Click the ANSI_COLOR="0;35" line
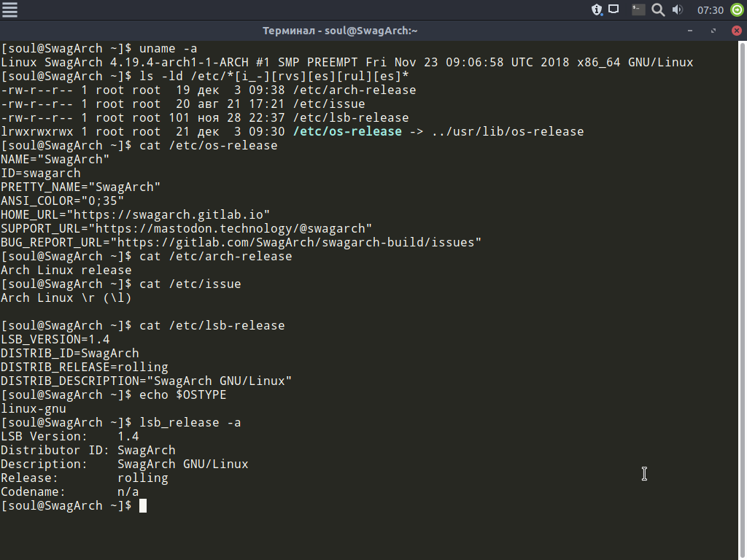The height and width of the screenshot is (560, 747). coord(63,201)
